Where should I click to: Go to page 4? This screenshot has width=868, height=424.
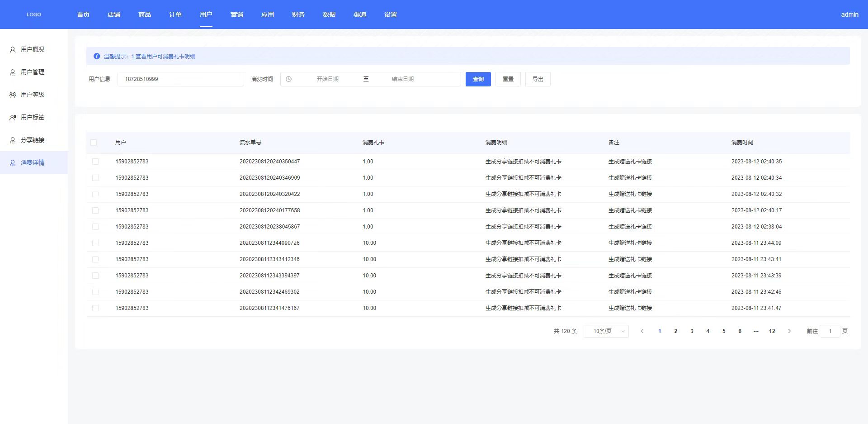pos(708,331)
